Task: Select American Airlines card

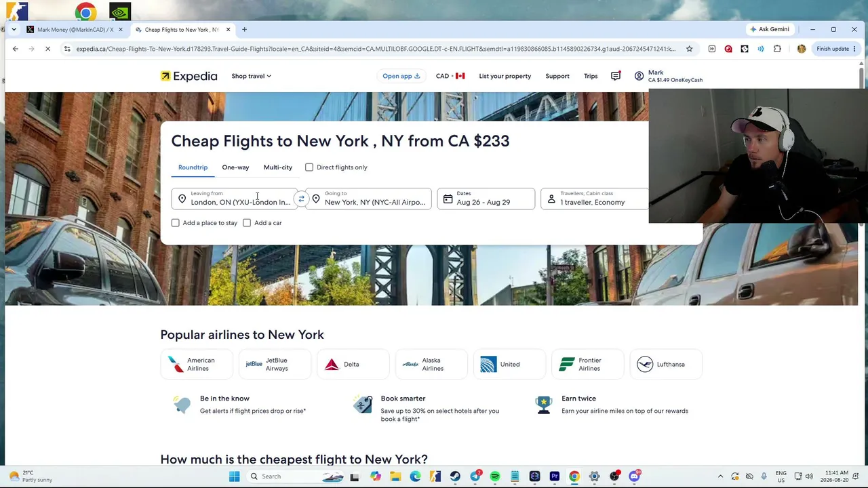Action: pos(197,365)
